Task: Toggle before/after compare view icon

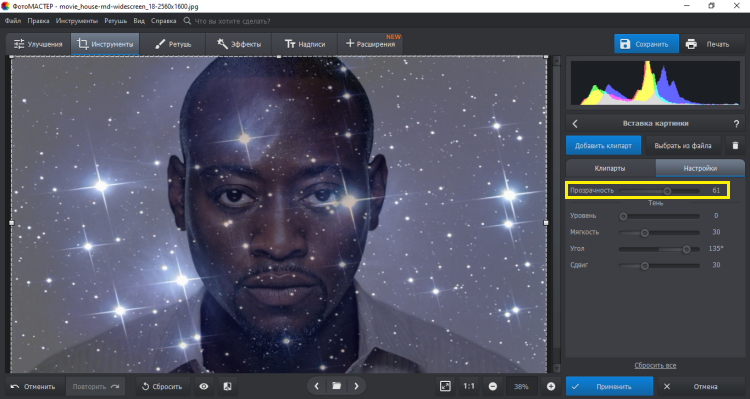Action: pyautogui.click(x=228, y=386)
